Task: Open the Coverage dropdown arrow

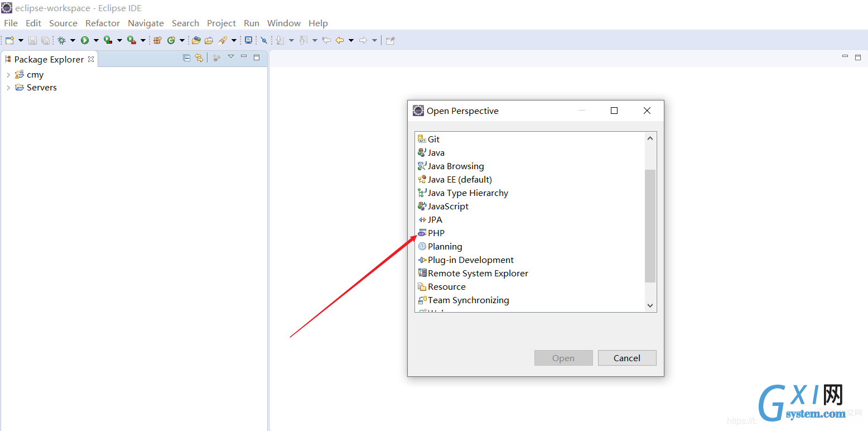Action: 119,40
